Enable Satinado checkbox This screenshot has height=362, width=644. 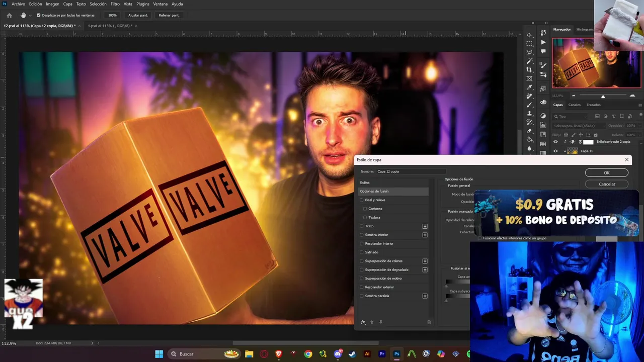point(362,252)
